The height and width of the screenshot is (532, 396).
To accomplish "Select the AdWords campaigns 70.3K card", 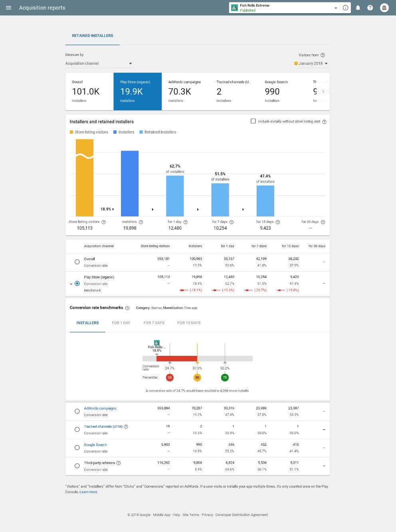I will point(186,91).
